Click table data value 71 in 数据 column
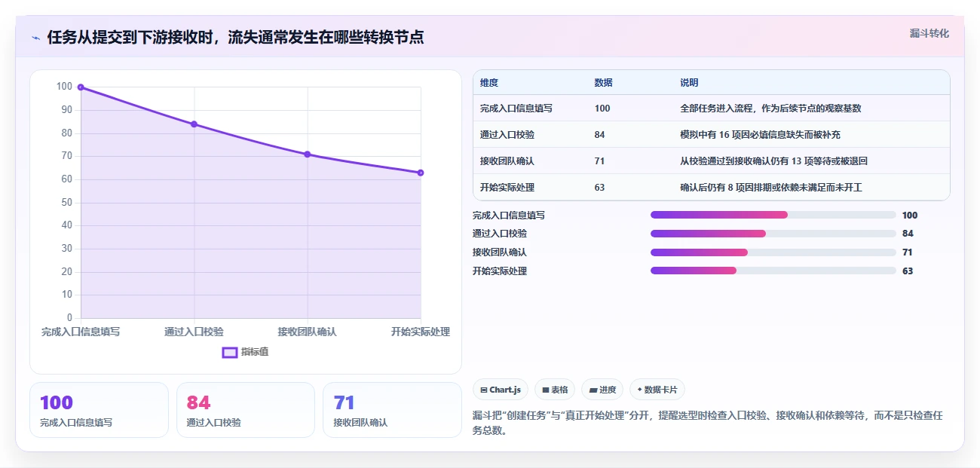The height and width of the screenshot is (468, 980). click(600, 161)
